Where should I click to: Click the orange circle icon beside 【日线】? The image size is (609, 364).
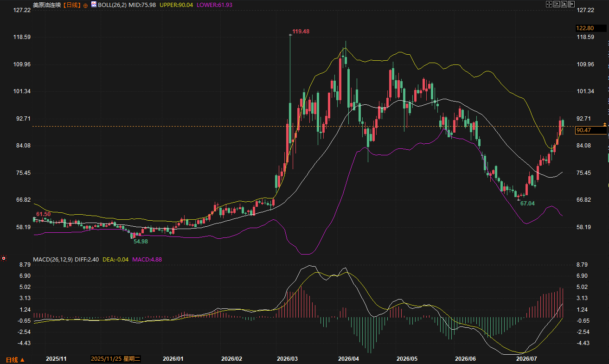tap(85, 5)
